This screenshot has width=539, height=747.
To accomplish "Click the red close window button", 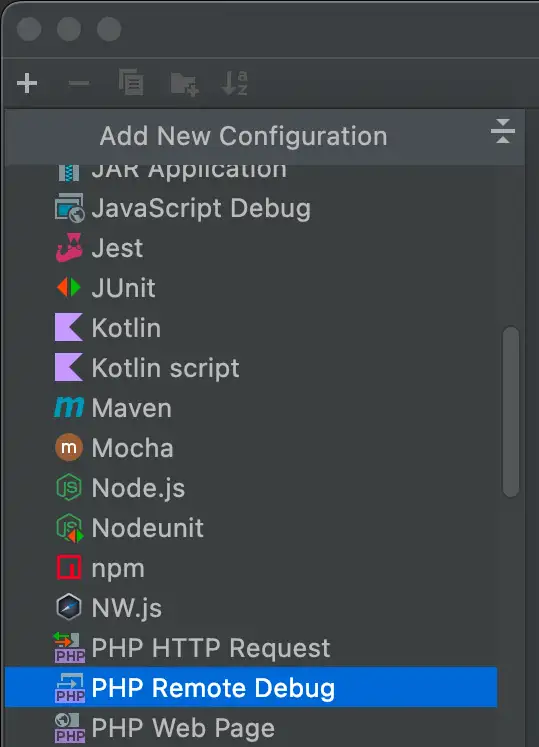I will click(x=29, y=29).
